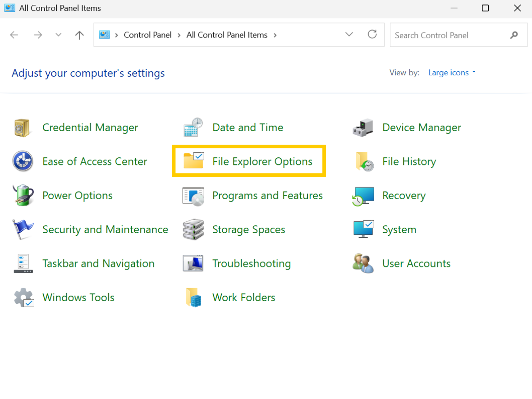Click the Security and Maintenance flag icon
The height and width of the screenshot is (399, 532).
coord(23,229)
